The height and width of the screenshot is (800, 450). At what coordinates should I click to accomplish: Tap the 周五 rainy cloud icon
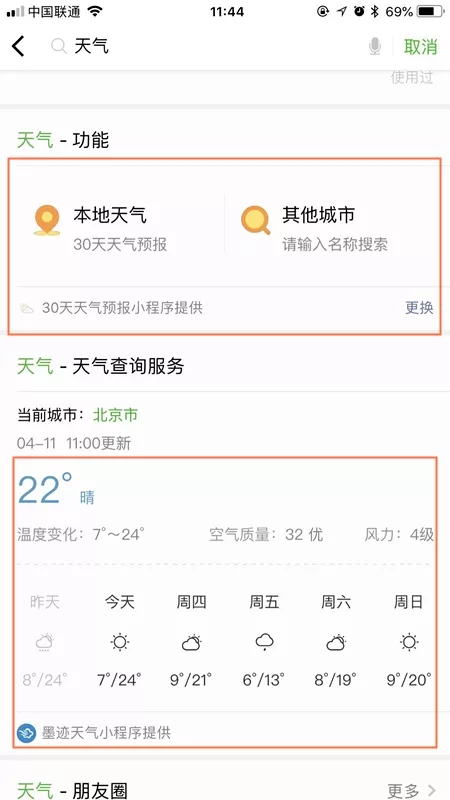[264, 642]
